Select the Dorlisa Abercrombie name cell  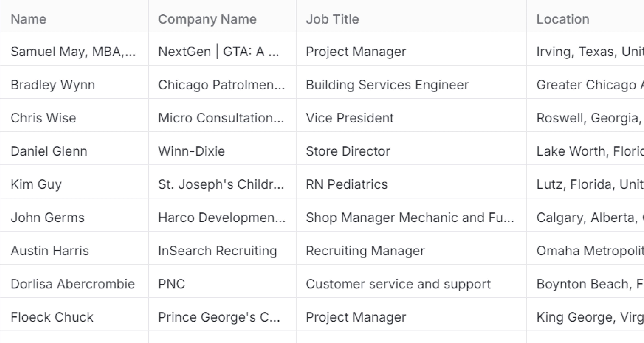coord(73,284)
